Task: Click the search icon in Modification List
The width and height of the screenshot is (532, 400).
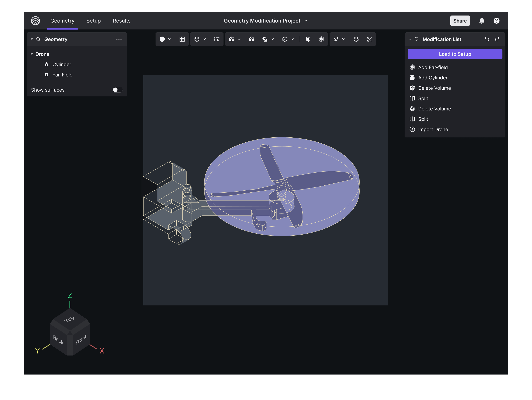Action: pos(417,39)
